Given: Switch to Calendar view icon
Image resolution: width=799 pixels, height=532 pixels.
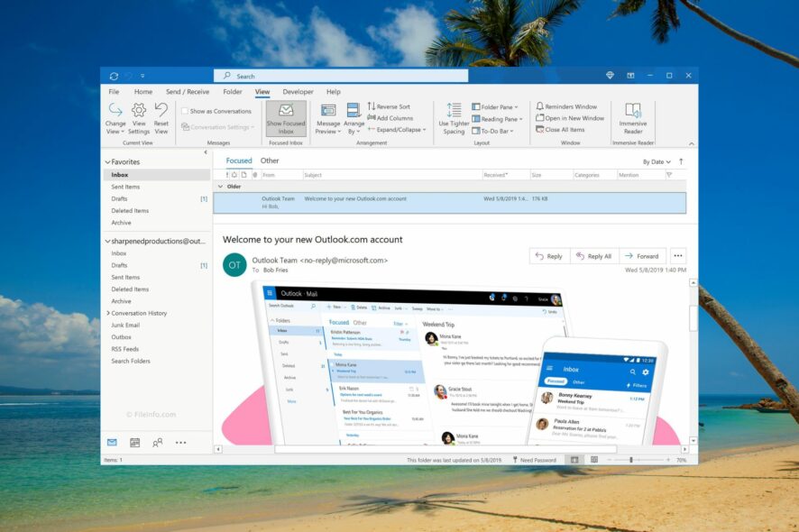Looking at the screenshot, I should coord(134,443).
